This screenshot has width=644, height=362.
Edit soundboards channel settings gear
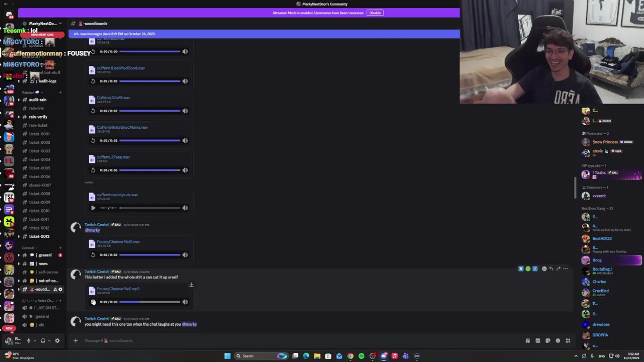(60, 289)
